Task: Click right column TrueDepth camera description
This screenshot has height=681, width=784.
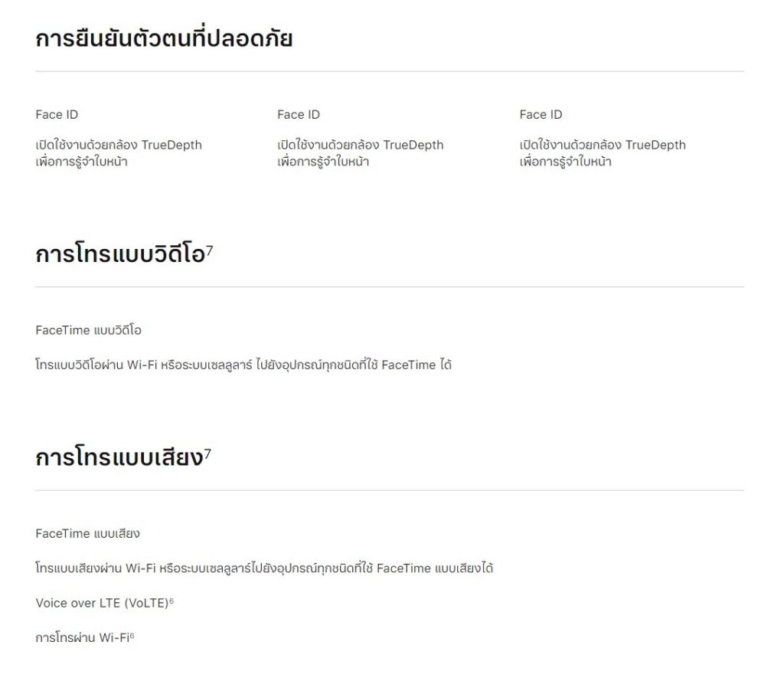Action: click(x=603, y=153)
